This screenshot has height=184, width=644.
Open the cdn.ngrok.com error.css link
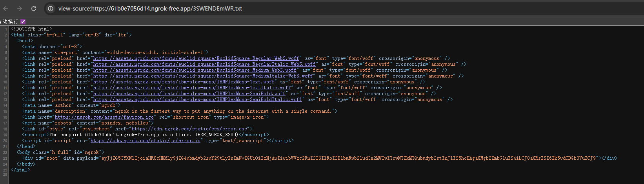click(x=189, y=129)
